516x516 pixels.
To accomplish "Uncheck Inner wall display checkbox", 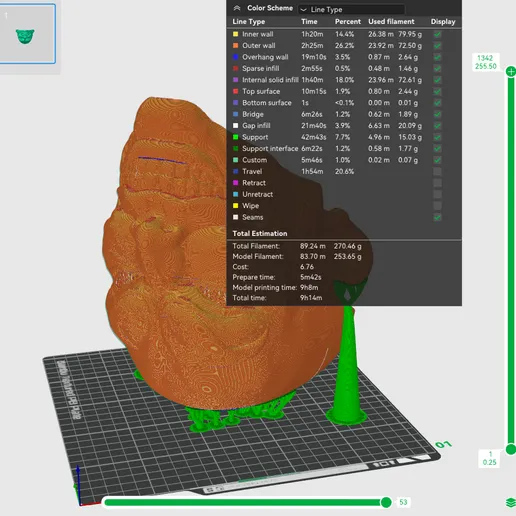I will pos(437,34).
